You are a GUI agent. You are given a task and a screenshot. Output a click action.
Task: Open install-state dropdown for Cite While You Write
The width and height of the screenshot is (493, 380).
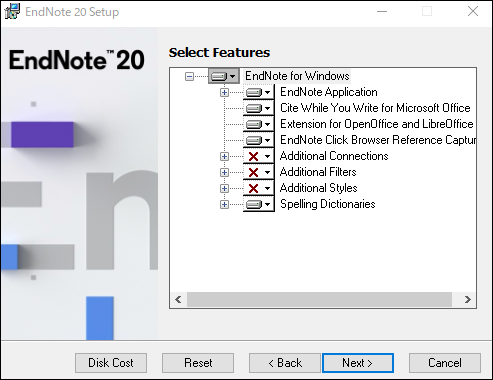(x=259, y=108)
